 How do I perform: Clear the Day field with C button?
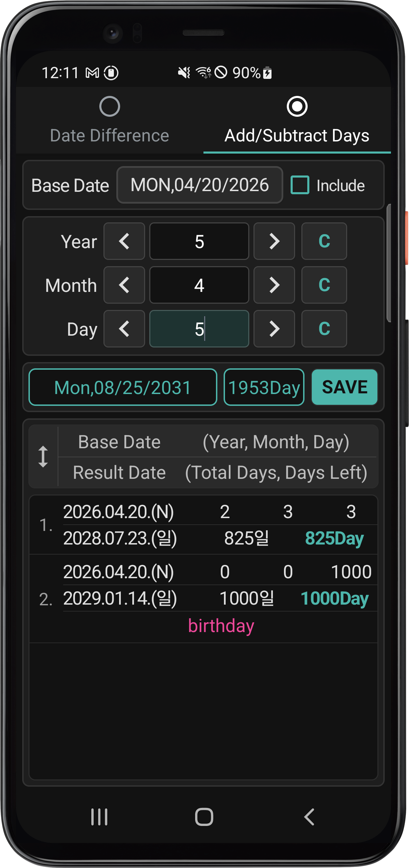coord(324,329)
